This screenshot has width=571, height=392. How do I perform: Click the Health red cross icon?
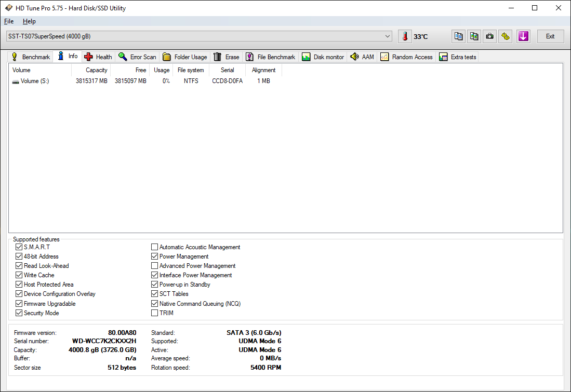coord(88,57)
